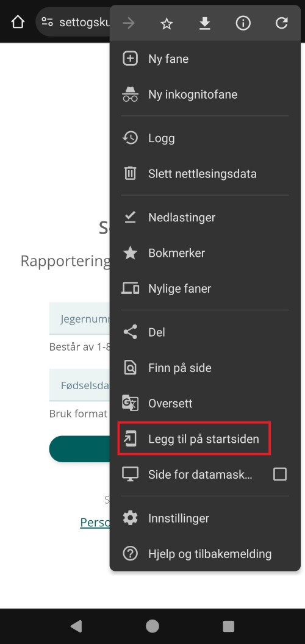Click the Jegernummer input field

(x=80, y=319)
